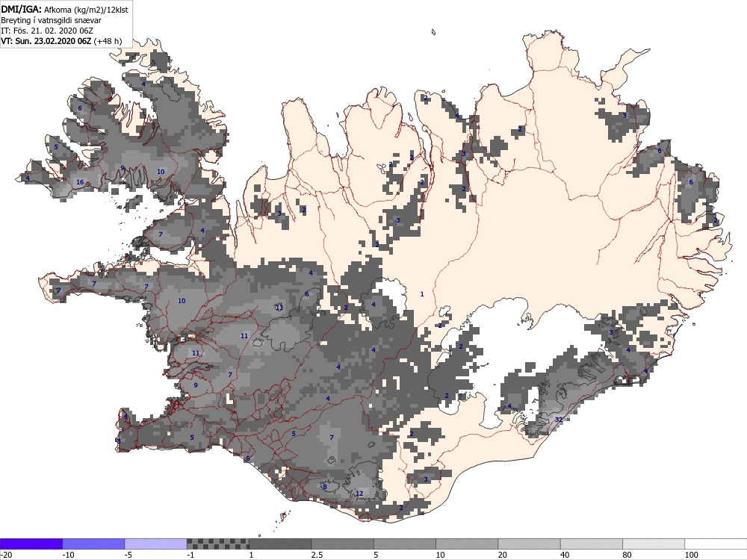Click the "80" legend scale label
The width and height of the screenshot is (747, 560).
628,555
